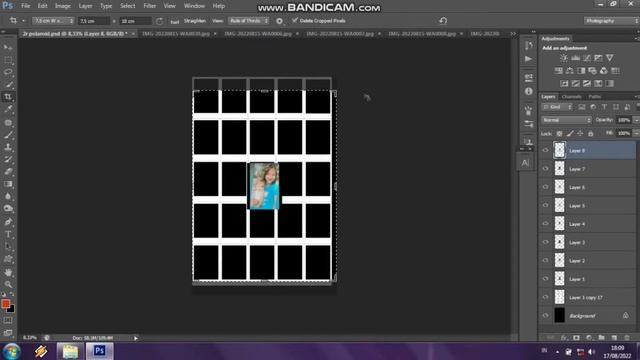Add a Black & White adjustment
640x360 pixels.
[581, 71]
